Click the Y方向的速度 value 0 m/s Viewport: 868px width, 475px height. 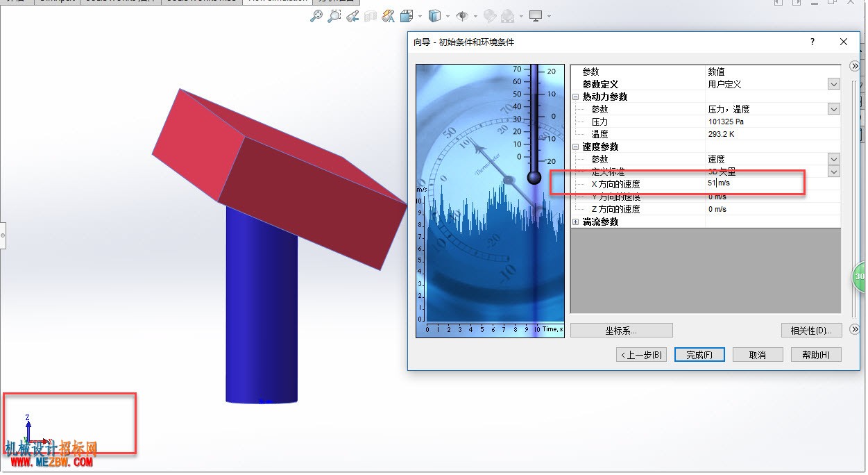pos(717,197)
